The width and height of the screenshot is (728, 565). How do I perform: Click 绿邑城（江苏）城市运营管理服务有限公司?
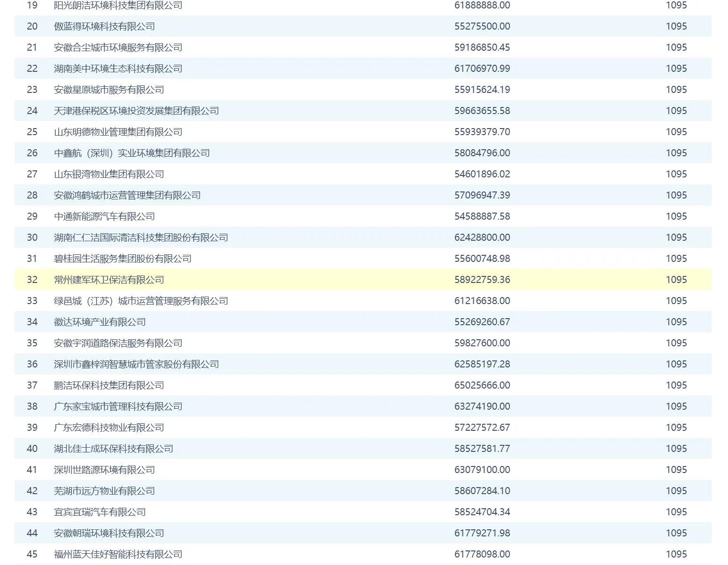coord(141,301)
